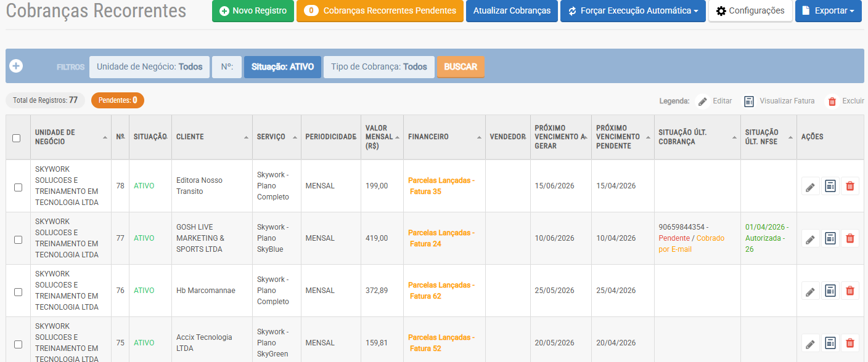The image size is (868, 362).
Task: Edit Accix Tecnologia LTDA via pencil icon
Action: [x=811, y=342]
